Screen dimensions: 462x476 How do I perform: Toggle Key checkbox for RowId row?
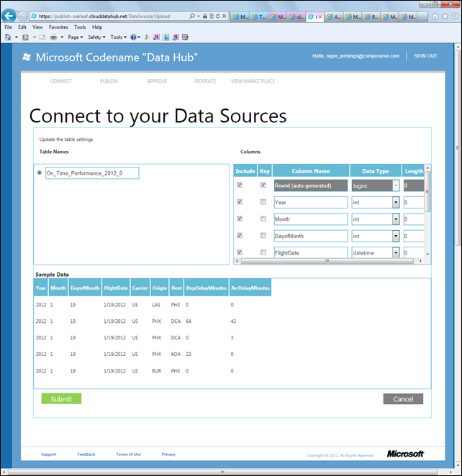tap(263, 185)
